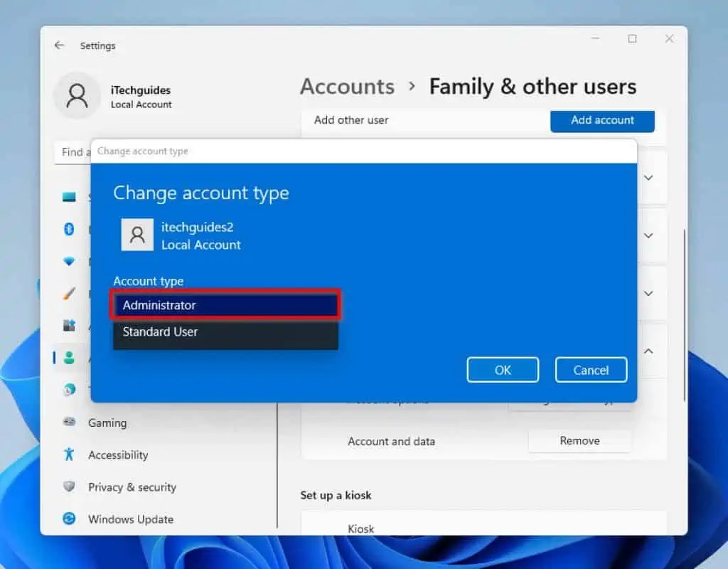Open the Apps settings icon
This screenshot has width=728, height=569.
[69, 326]
